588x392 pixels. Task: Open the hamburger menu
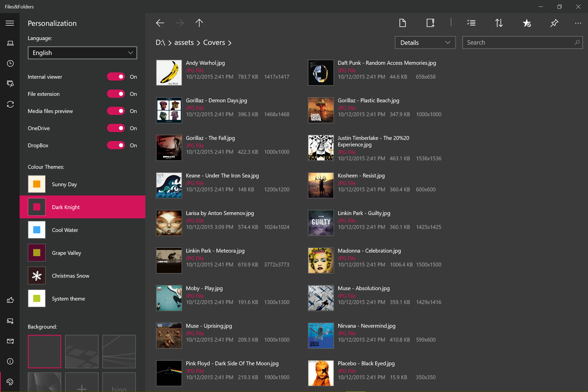[10, 23]
